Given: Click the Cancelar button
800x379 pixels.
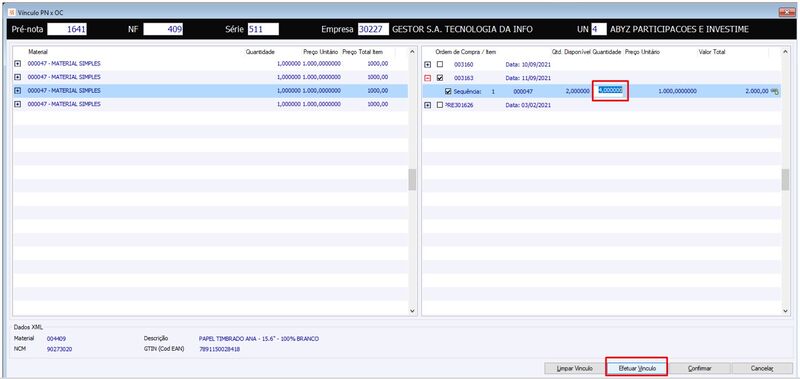Looking at the screenshot, I should pos(762,368).
